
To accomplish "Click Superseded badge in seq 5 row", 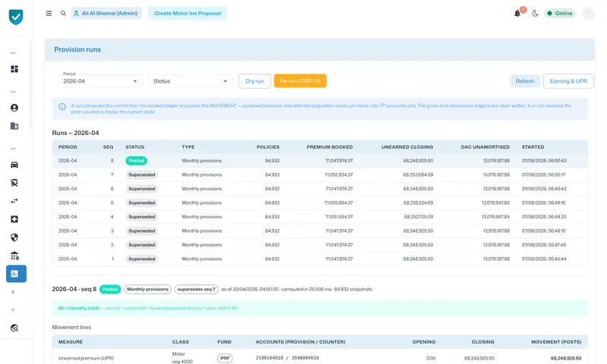I will [142, 202].
